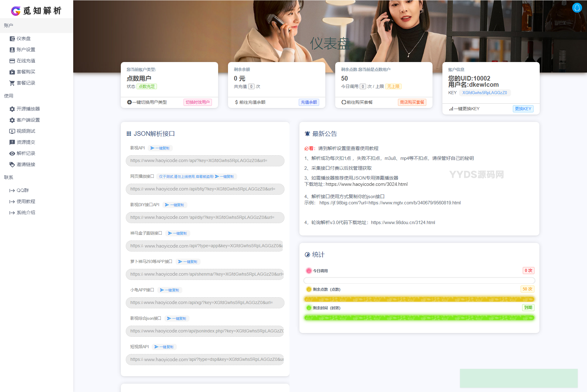The width and height of the screenshot is (587, 392).
Task: Open the jf.98big.com example link
Action: pyautogui.click(x=390, y=203)
